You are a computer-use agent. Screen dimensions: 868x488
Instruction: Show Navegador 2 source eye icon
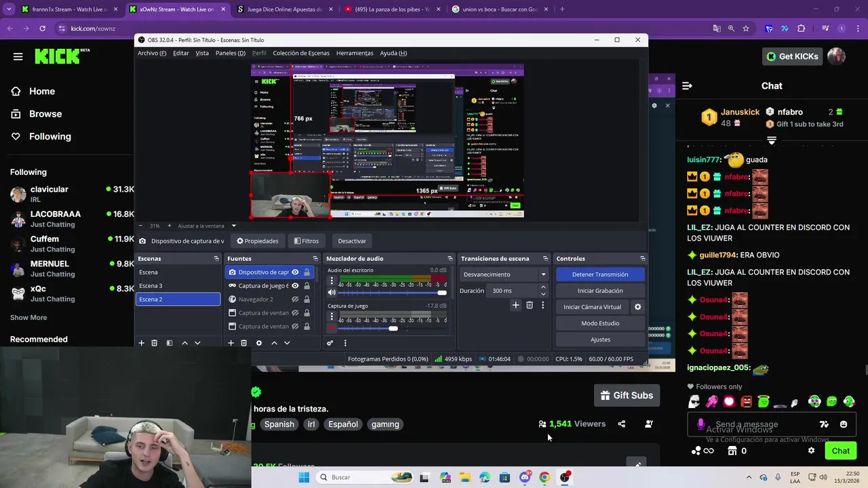[x=295, y=300]
